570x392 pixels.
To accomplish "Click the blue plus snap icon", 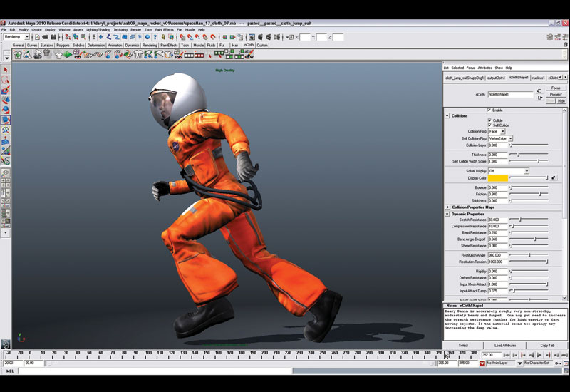I will (100, 37).
